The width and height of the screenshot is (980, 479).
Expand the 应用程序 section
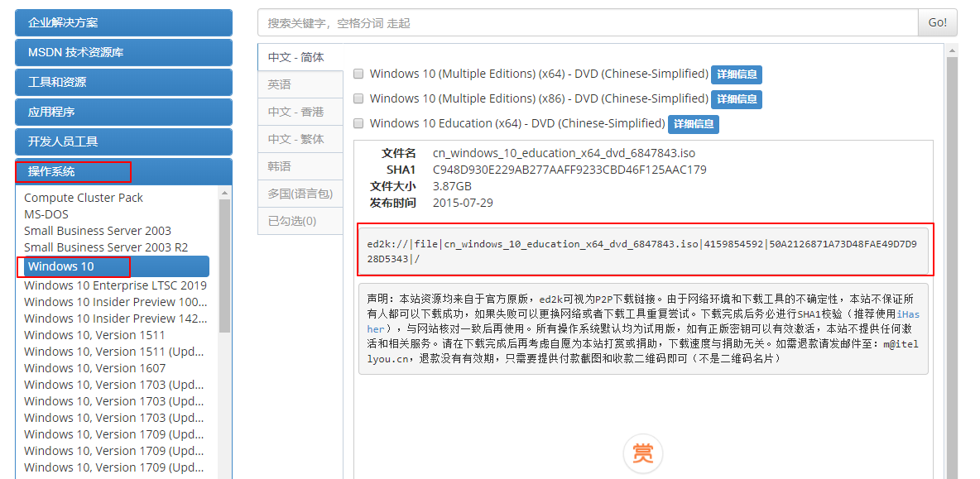[x=124, y=112]
